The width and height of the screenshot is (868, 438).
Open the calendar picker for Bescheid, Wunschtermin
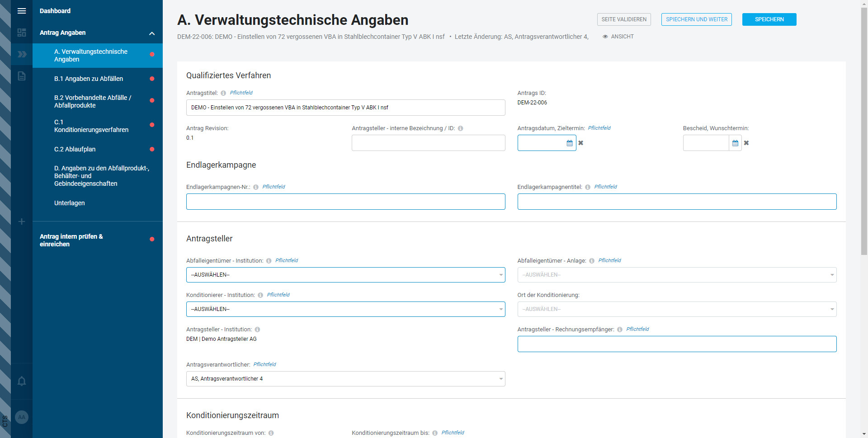pyautogui.click(x=735, y=143)
